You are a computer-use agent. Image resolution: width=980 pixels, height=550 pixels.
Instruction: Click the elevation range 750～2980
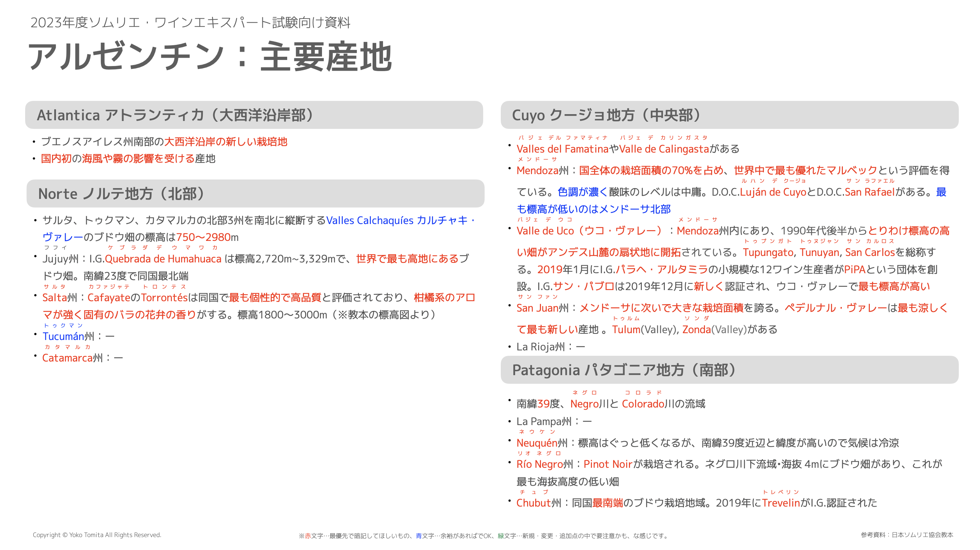pos(203,237)
